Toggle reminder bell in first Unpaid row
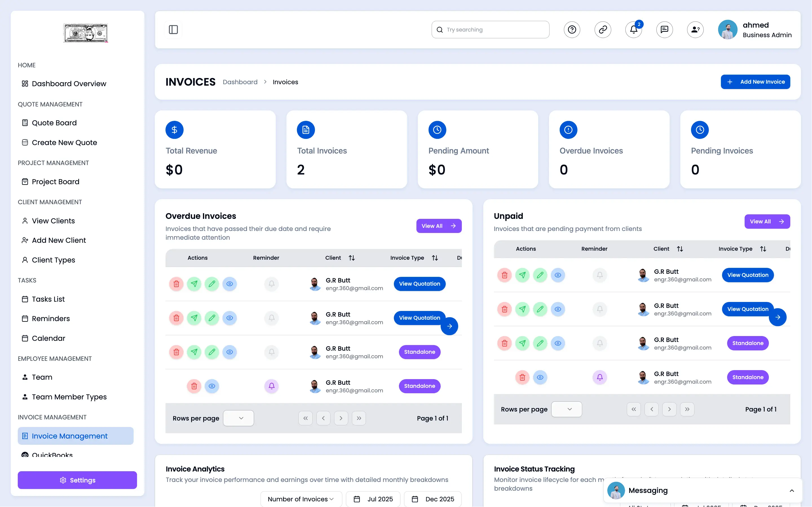812x507 pixels. pyautogui.click(x=600, y=275)
